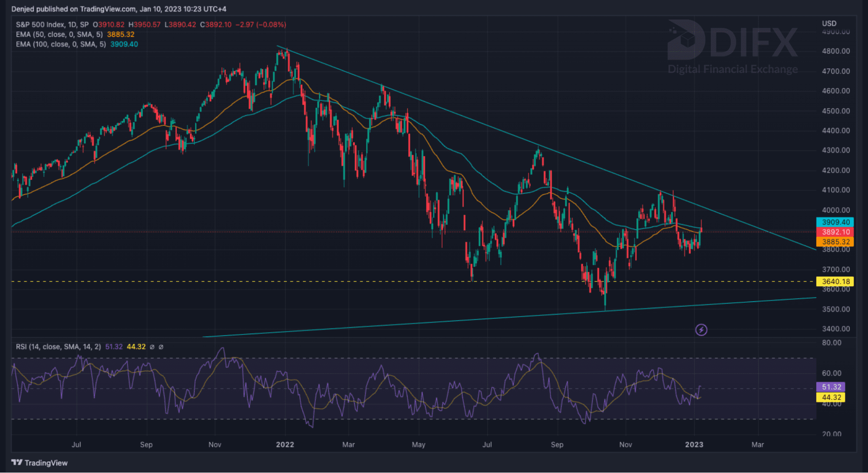Click the USD currency label on price axis

pos(829,23)
